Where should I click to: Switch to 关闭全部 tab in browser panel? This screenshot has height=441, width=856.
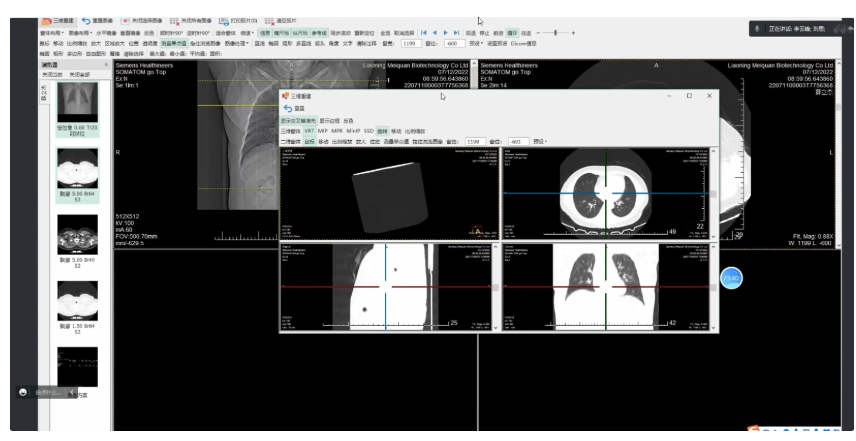[x=80, y=74]
